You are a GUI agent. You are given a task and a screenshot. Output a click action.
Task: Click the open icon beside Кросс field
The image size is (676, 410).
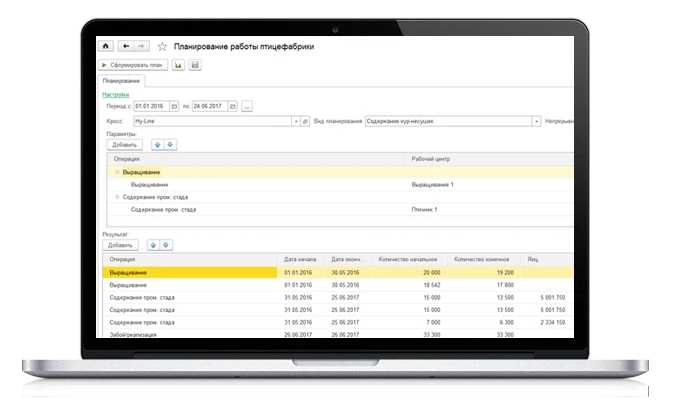(306, 121)
